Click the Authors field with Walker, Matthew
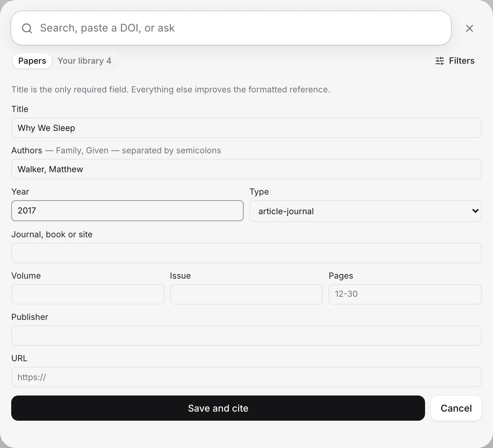This screenshot has height=448, width=493. [246, 169]
